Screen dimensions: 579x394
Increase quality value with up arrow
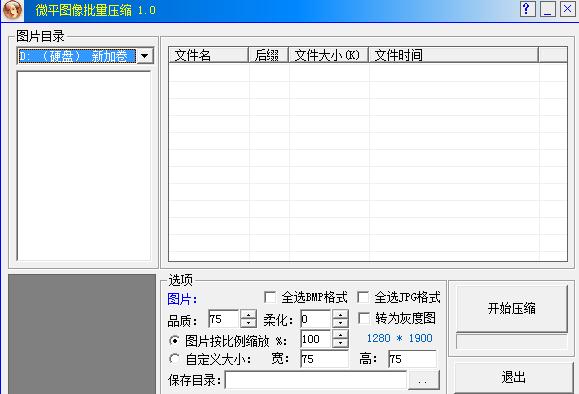click(249, 314)
